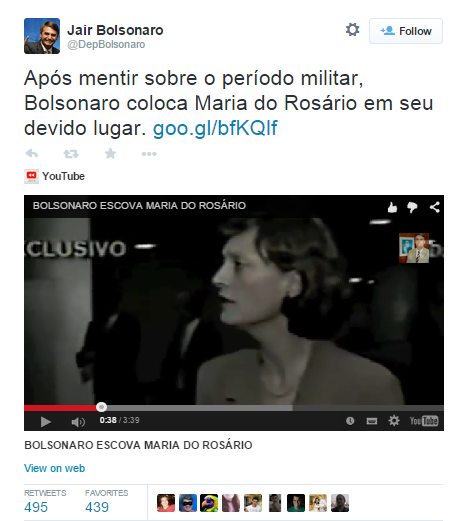Toggle theater mode in video player
The image size is (470, 521).
pyautogui.click(x=372, y=421)
